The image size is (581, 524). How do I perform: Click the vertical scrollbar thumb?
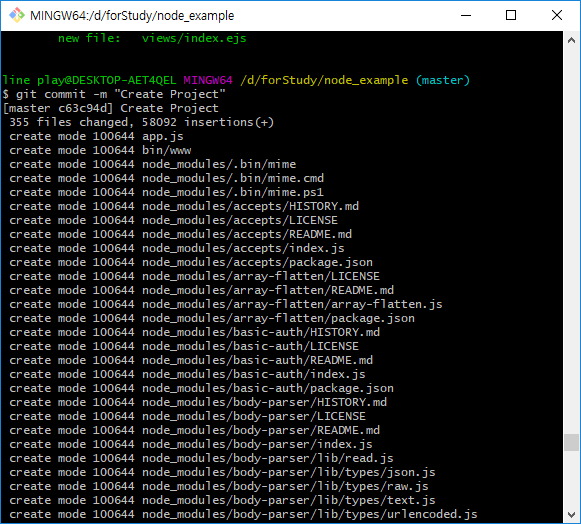pyautogui.click(x=571, y=442)
